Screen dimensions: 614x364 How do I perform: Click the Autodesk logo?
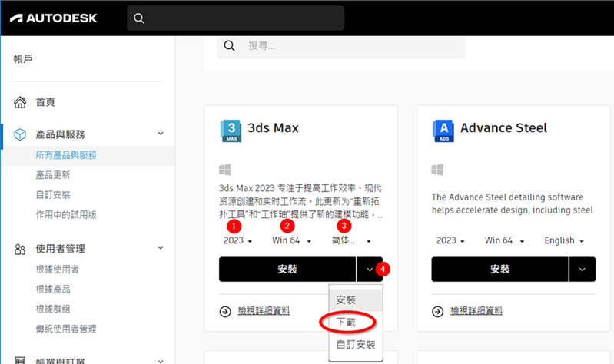(53, 18)
